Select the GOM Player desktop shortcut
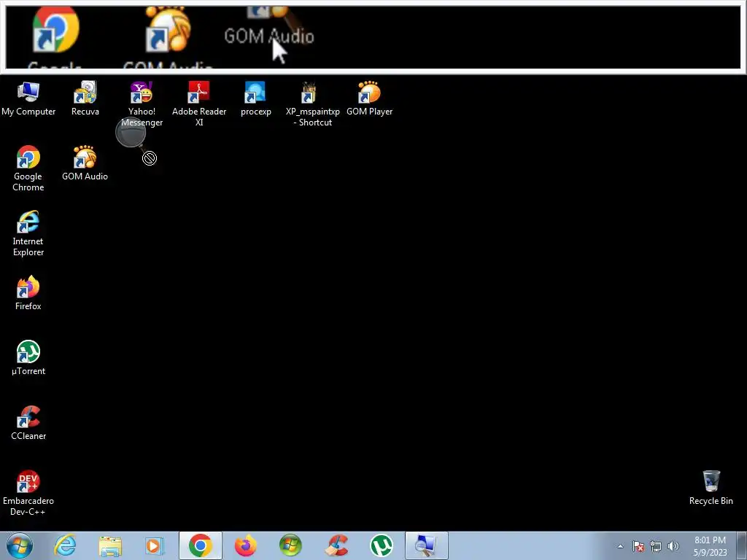747x560 pixels. point(369,98)
